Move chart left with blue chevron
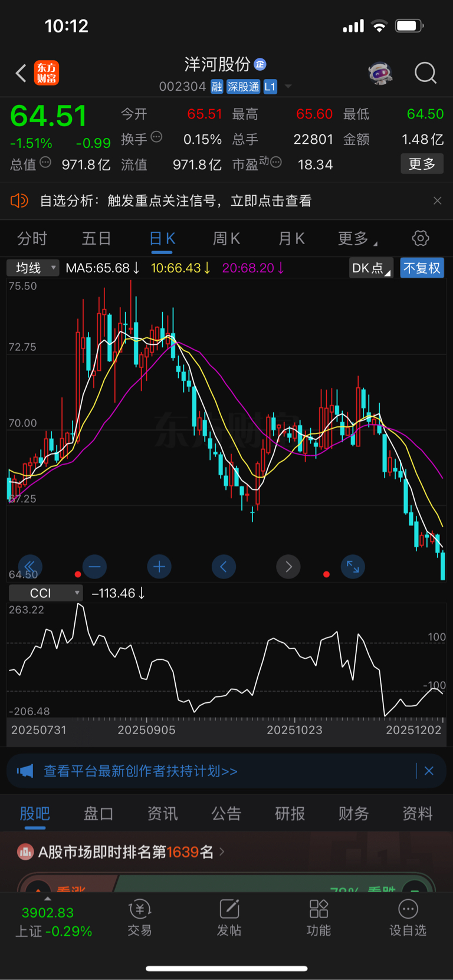The image size is (453, 980). click(x=224, y=567)
